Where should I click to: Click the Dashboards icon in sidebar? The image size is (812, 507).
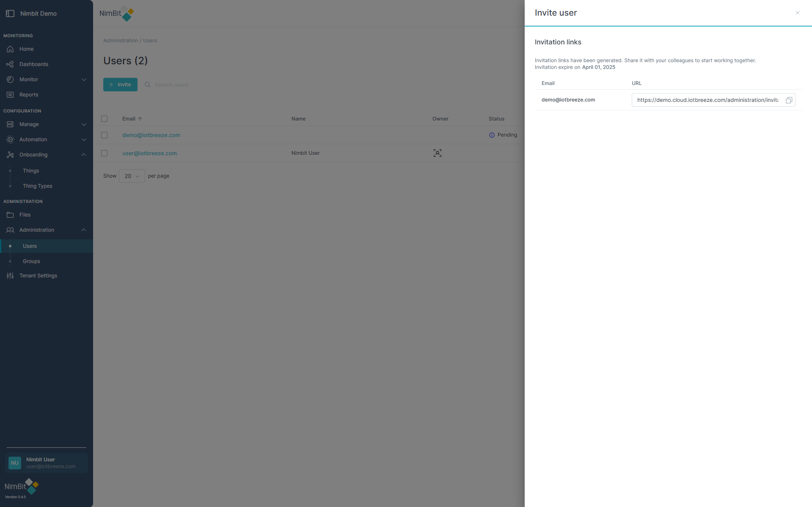[10, 64]
